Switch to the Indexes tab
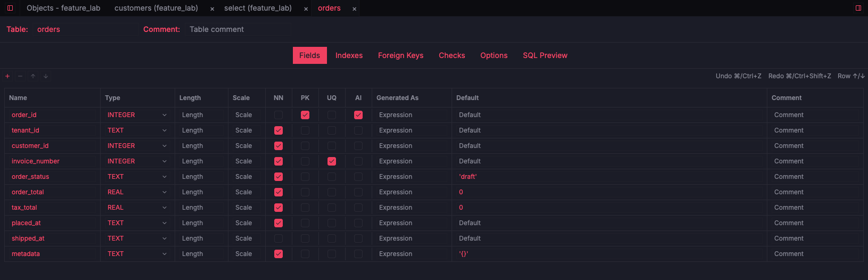The width and height of the screenshot is (868, 280). click(349, 55)
